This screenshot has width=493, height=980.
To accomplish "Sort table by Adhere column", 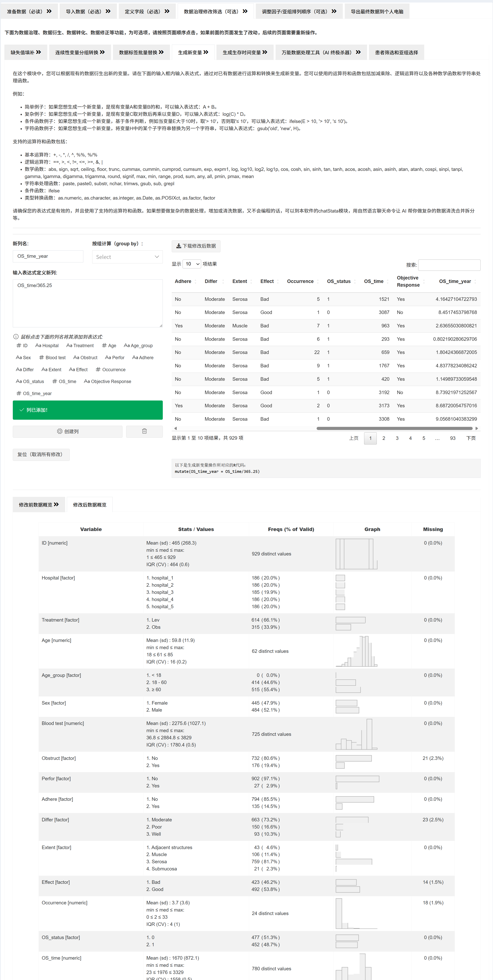I will pos(185,282).
